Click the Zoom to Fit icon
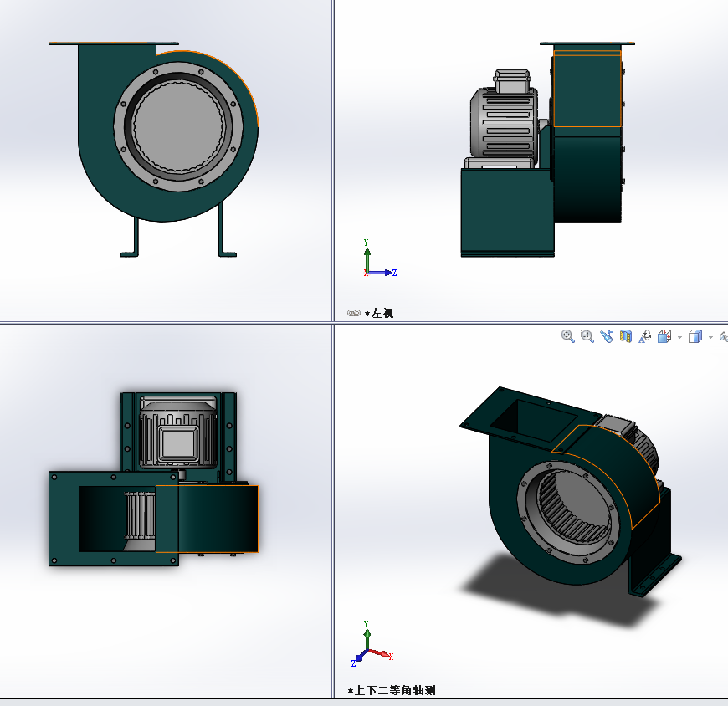The image size is (728, 706). coord(568,336)
